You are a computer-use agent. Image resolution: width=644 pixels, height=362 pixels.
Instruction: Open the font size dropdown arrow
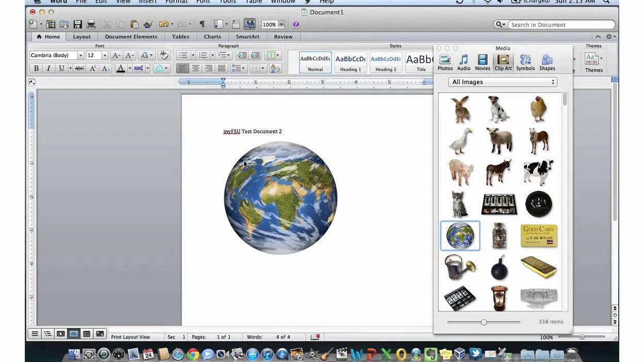point(105,55)
